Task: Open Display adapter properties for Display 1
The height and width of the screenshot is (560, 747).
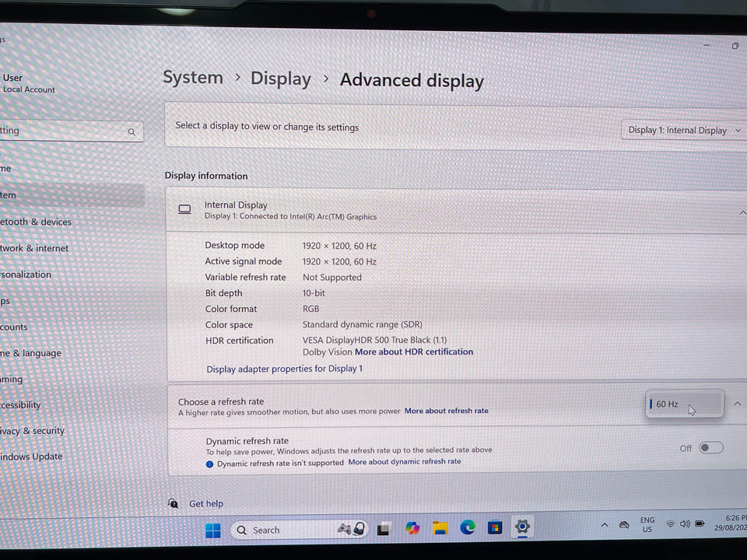Action: pyautogui.click(x=285, y=369)
